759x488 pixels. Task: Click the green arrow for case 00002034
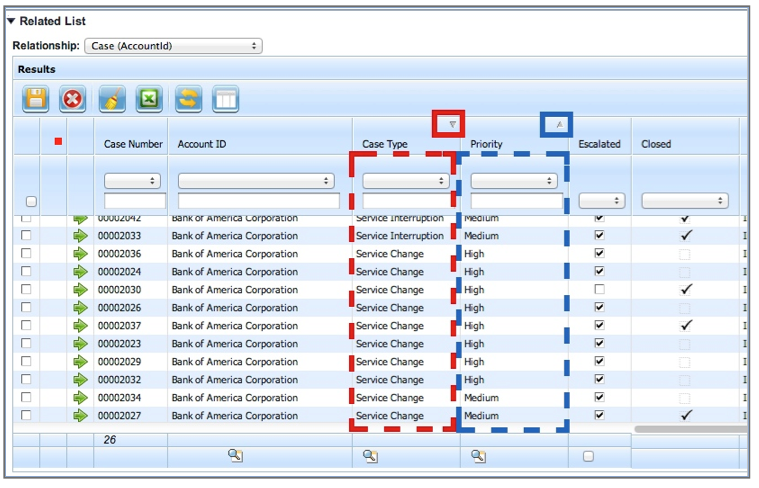click(80, 397)
